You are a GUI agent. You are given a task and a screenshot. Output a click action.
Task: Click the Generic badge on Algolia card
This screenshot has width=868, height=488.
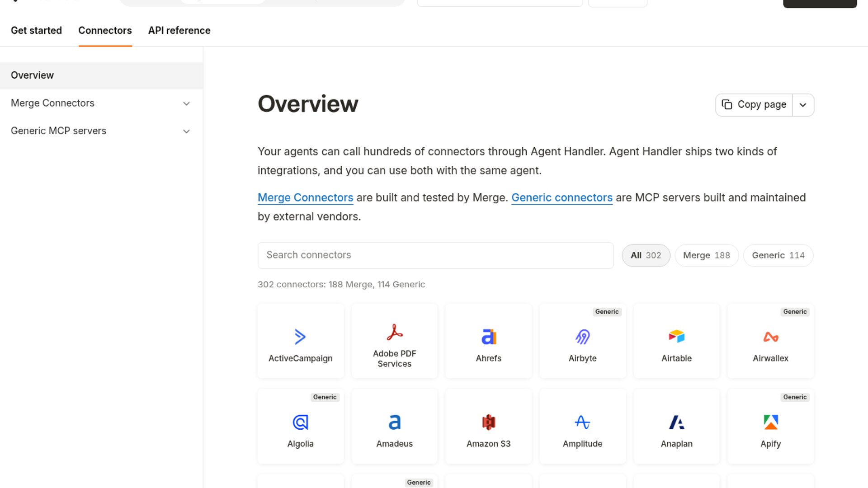point(325,397)
